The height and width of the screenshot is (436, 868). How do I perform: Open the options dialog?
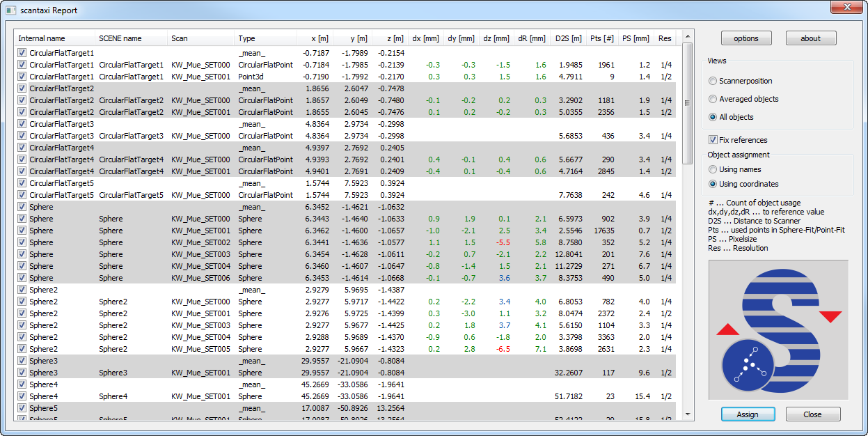[746, 38]
